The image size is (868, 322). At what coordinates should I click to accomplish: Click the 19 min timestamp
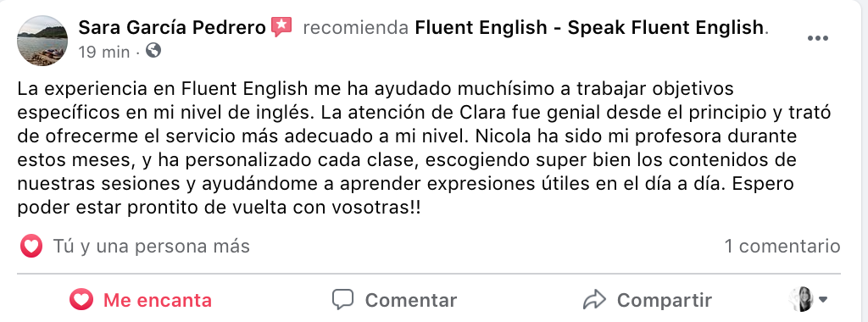[104, 52]
